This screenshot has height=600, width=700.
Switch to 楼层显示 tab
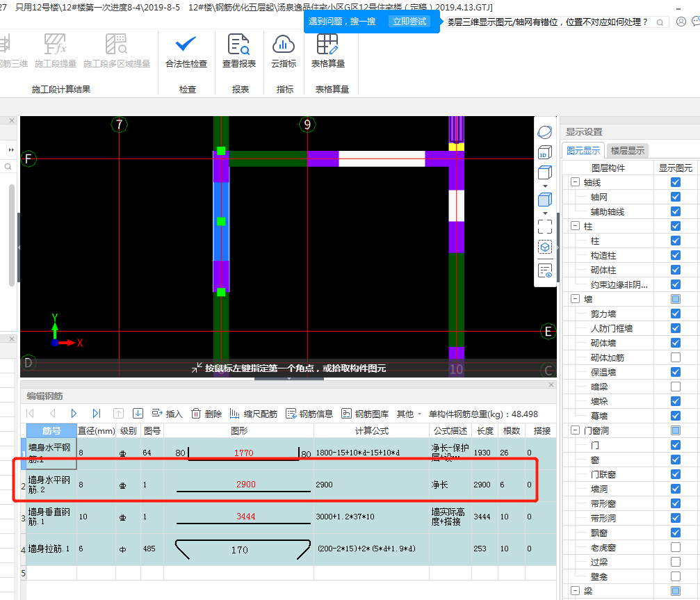point(627,150)
